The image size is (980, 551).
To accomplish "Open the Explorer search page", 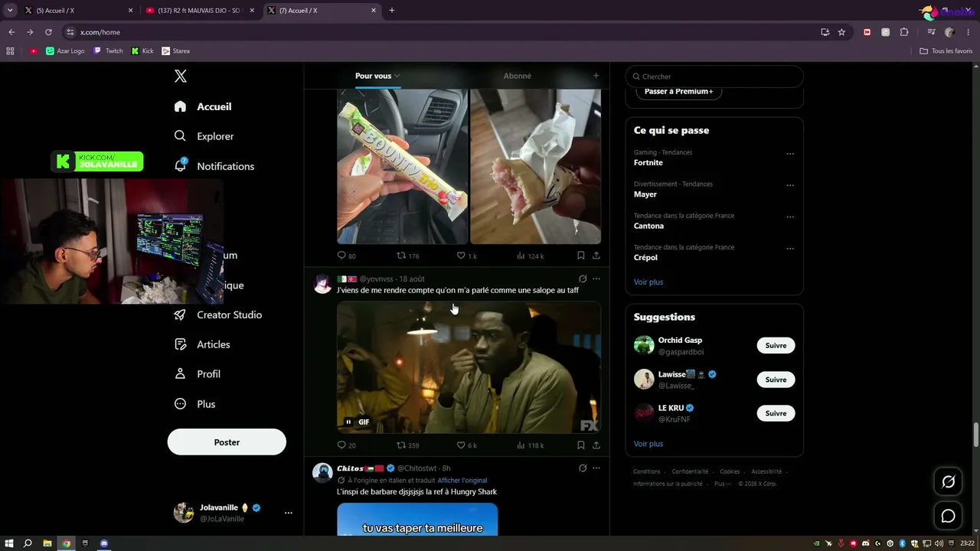I will (204, 136).
